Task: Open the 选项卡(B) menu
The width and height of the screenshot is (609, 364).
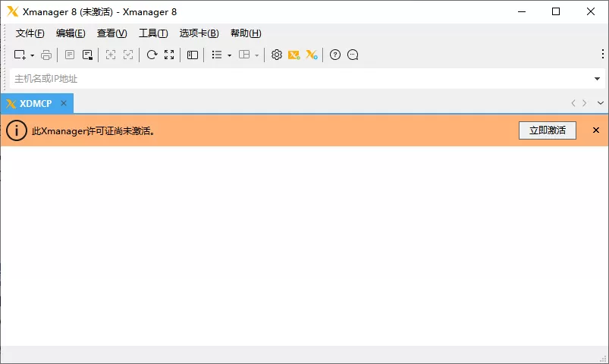Action: point(199,33)
